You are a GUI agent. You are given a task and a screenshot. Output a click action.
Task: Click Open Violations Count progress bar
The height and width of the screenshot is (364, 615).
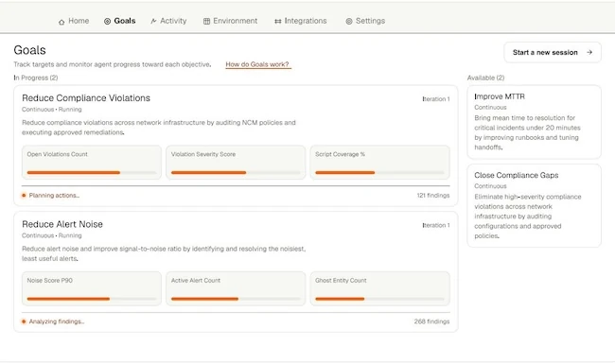[92, 172]
